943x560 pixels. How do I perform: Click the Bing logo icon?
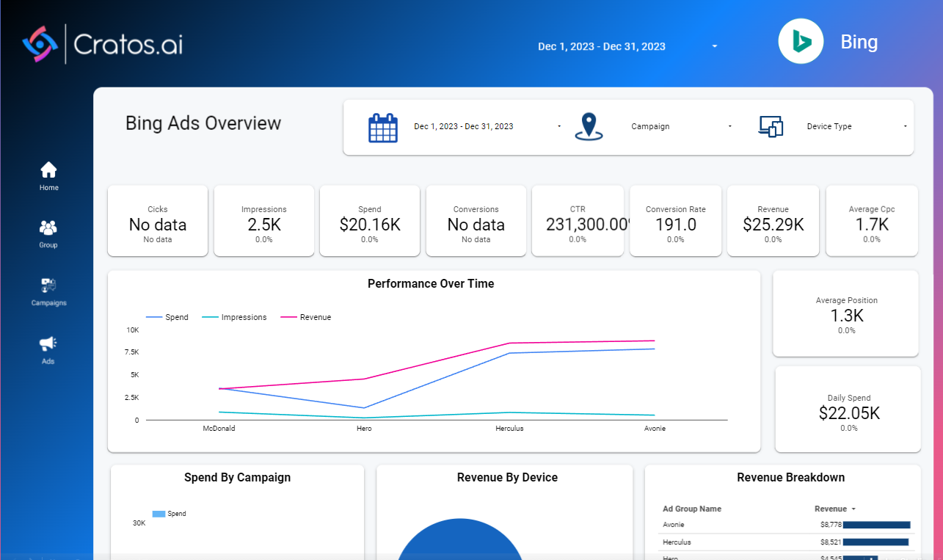point(801,41)
